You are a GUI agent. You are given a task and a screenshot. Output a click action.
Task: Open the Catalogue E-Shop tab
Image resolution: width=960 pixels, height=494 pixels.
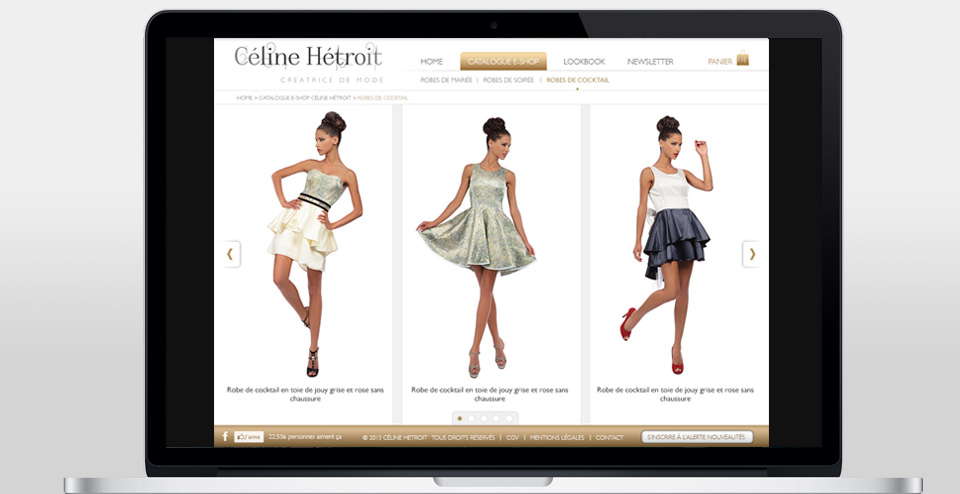tap(503, 62)
